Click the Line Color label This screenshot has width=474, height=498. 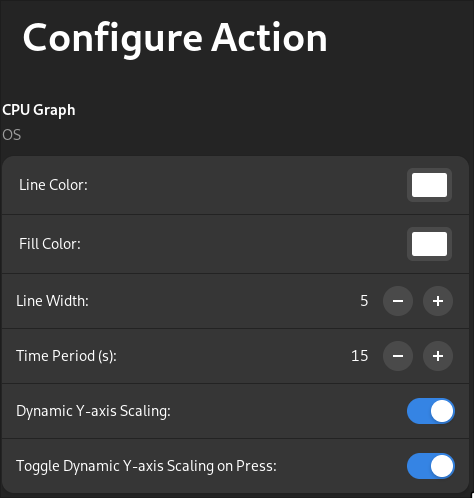pos(53,185)
